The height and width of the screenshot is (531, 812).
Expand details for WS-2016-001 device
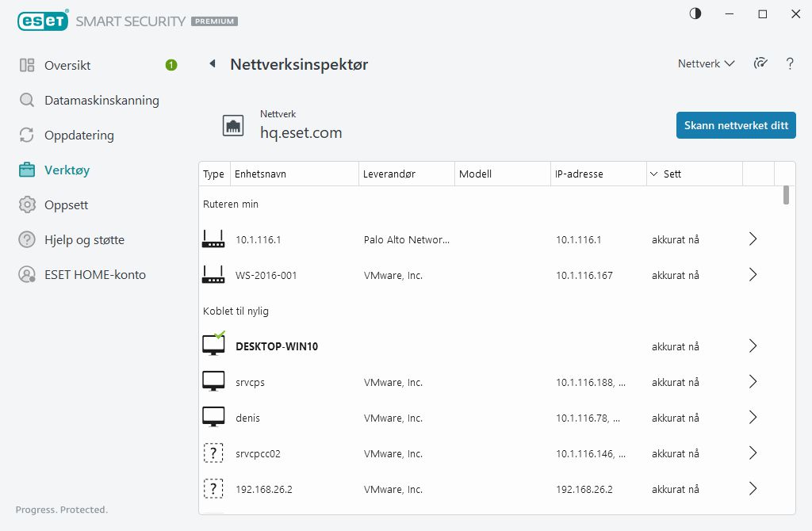coord(753,275)
